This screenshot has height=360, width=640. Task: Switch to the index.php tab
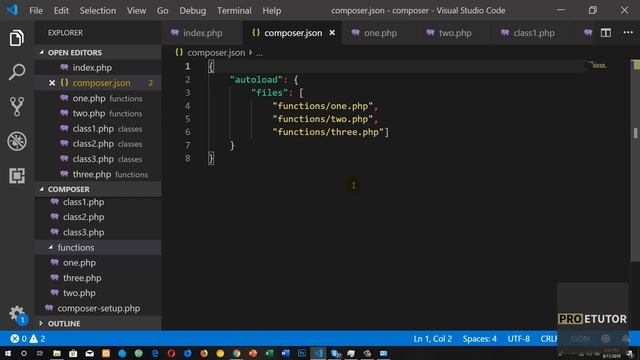202,33
